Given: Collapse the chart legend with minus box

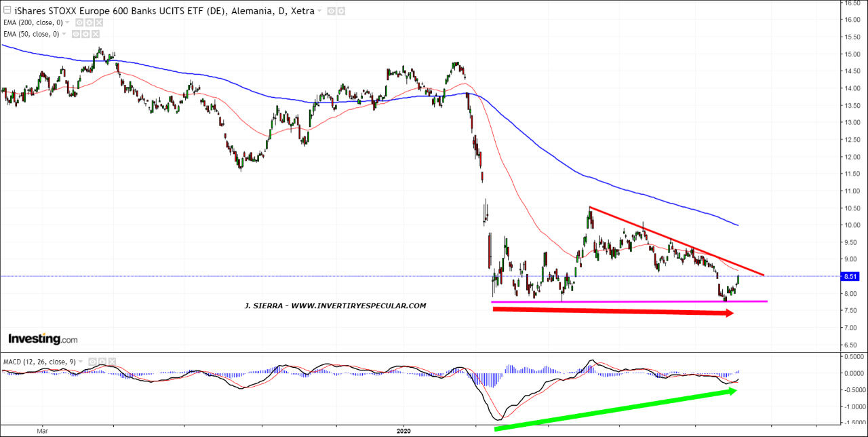Looking at the screenshot, I should point(6,11).
